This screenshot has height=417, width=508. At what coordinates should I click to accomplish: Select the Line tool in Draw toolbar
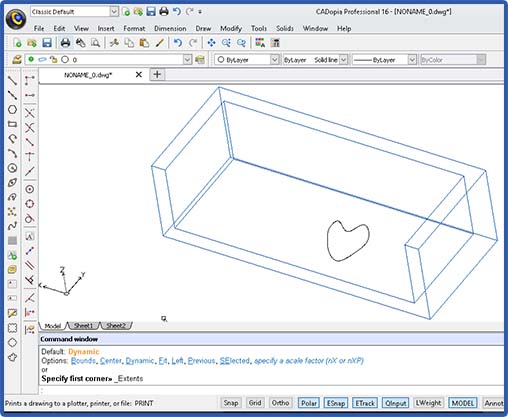click(x=12, y=80)
